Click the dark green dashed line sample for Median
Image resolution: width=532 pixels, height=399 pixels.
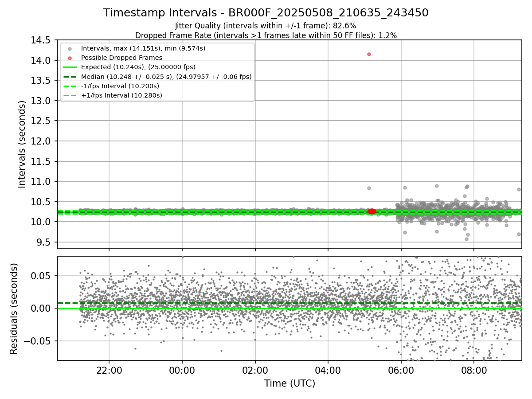70,77
